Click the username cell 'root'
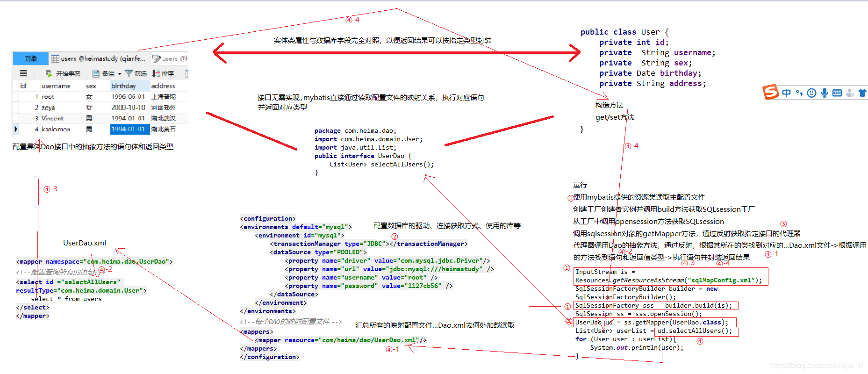This screenshot has width=868, height=374. click(62, 97)
